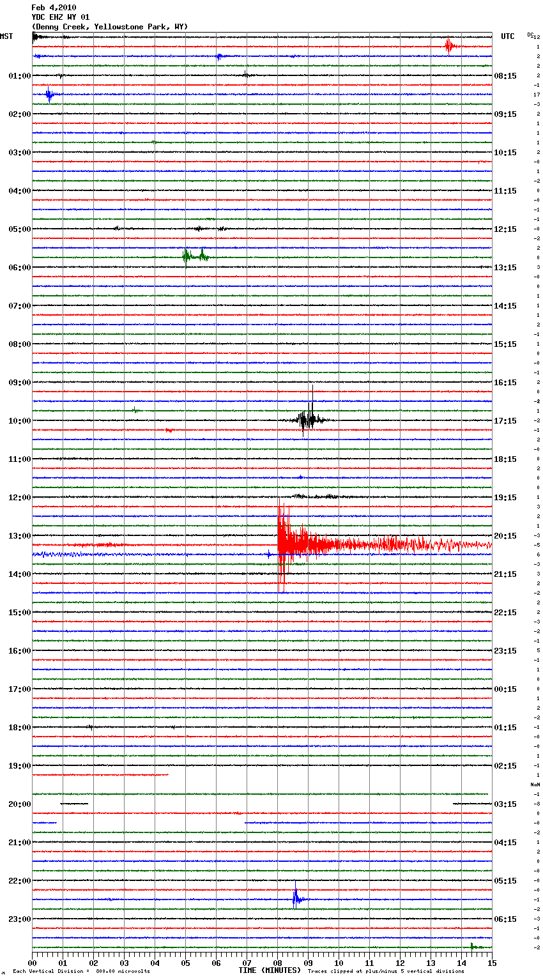Click the 09:15 UTC time label
Viewport: 543px width, 980px height.
pyautogui.click(x=505, y=114)
